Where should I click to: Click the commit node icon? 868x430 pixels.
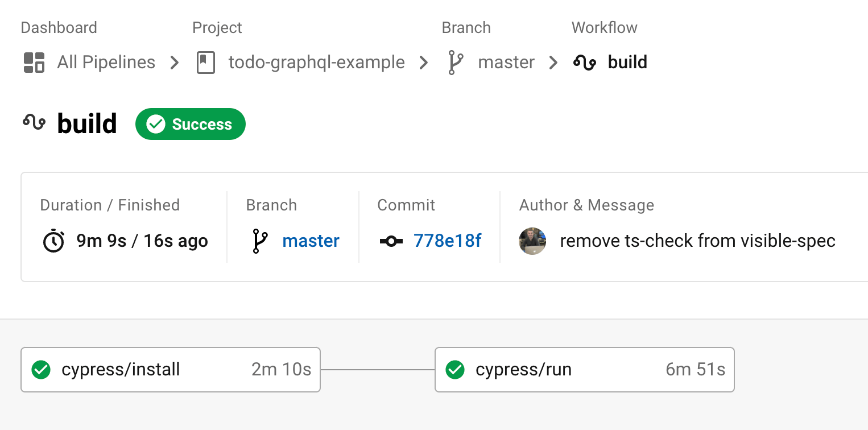coord(391,241)
